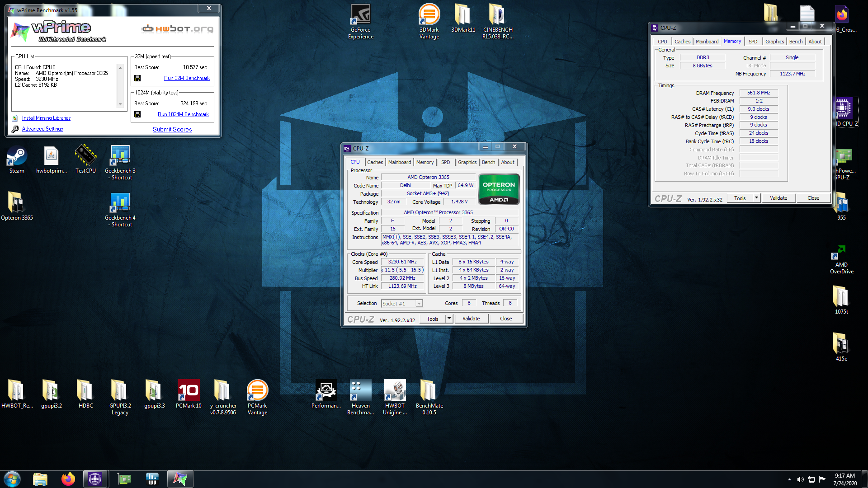The image size is (868, 488).
Task: Click Close in Memory CPU-Z window
Action: tap(813, 198)
